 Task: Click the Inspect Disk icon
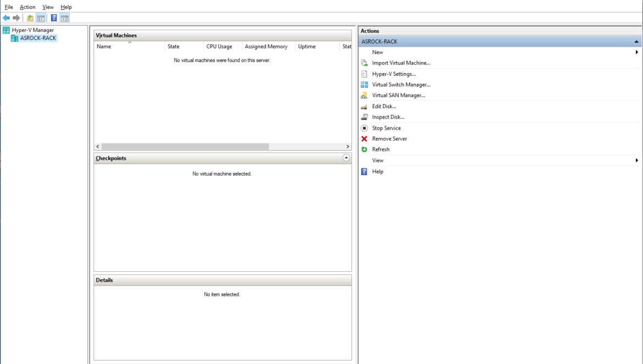point(364,117)
